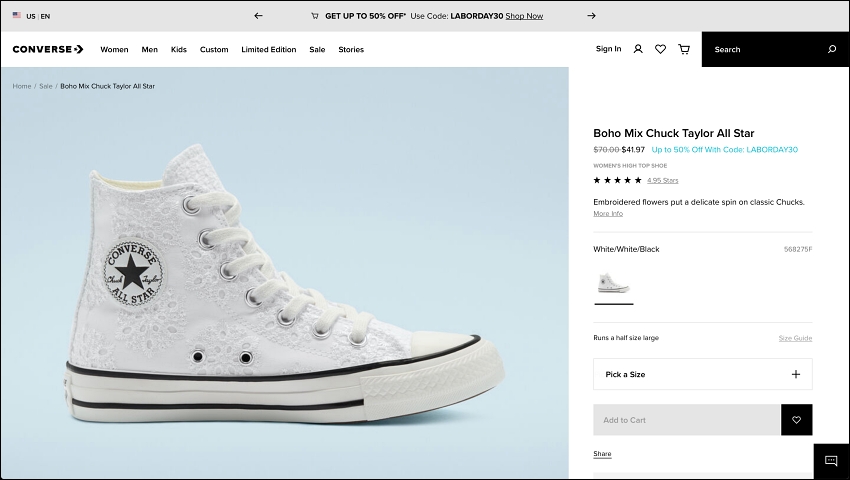This screenshot has height=480, width=850.
Task: Go to next promo banner arrow
Action: pos(591,16)
